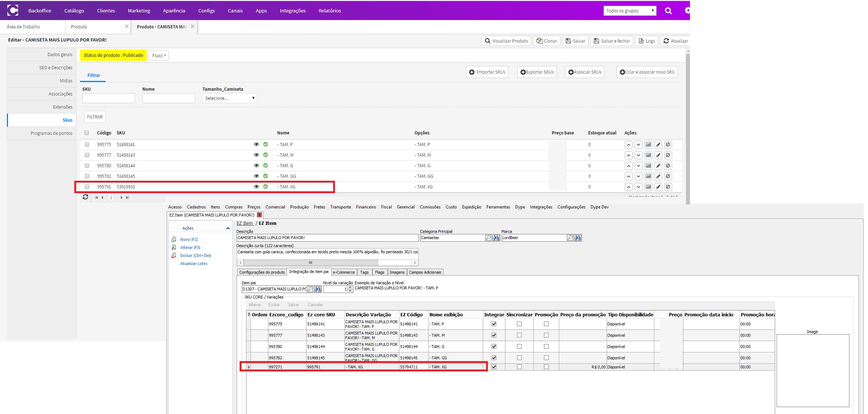Open the Catálogo menu
Viewport: 868px width, 414px height.
[x=74, y=11]
